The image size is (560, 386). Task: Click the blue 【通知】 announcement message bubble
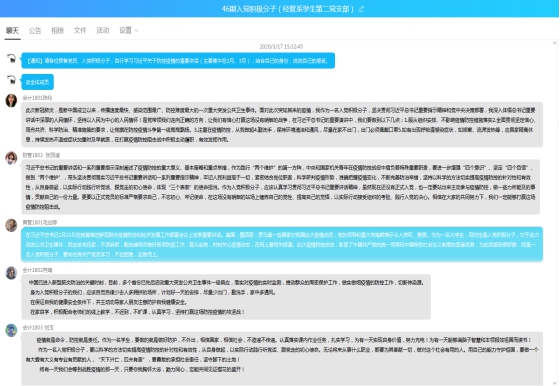point(178,61)
